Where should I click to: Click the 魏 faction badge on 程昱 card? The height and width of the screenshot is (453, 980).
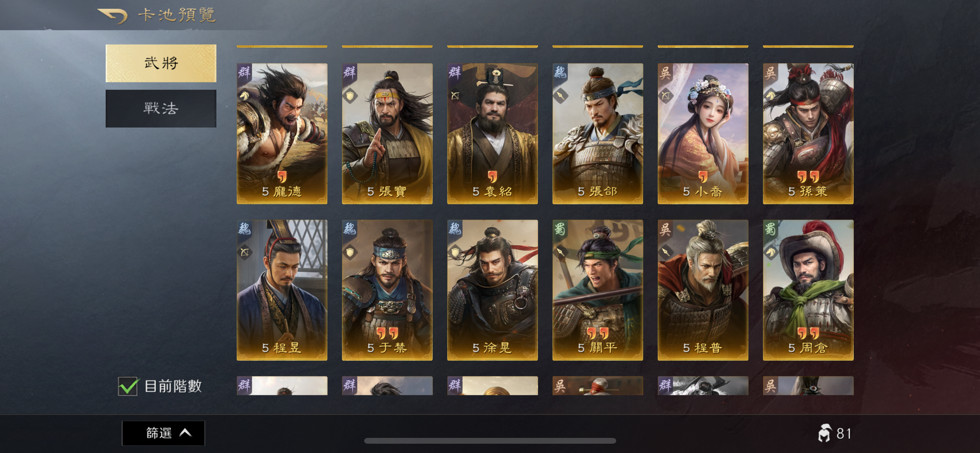[244, 229]
